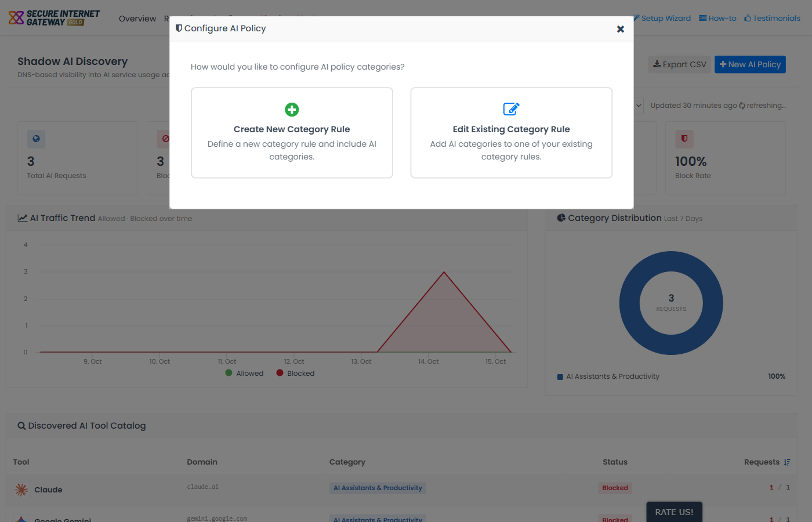The image size is (812, 522).
Task: Click the blue donut ring in Category Distribution
Action: (630, 303)
